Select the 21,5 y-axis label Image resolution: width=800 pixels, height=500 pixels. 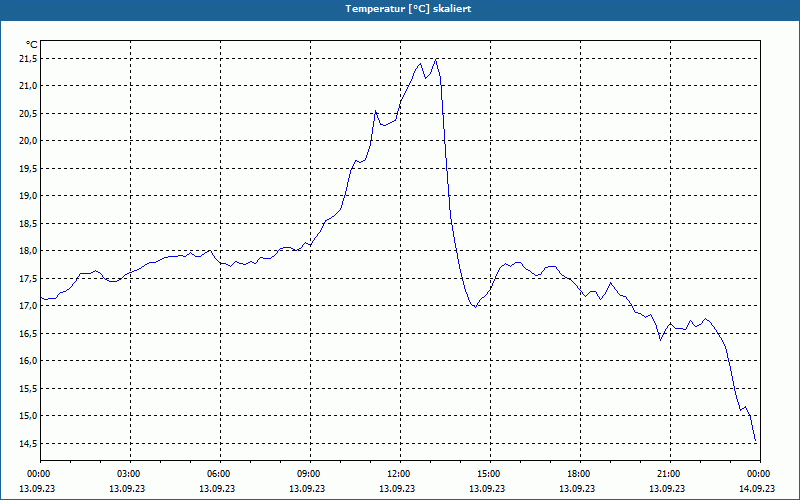pos(28,59)
